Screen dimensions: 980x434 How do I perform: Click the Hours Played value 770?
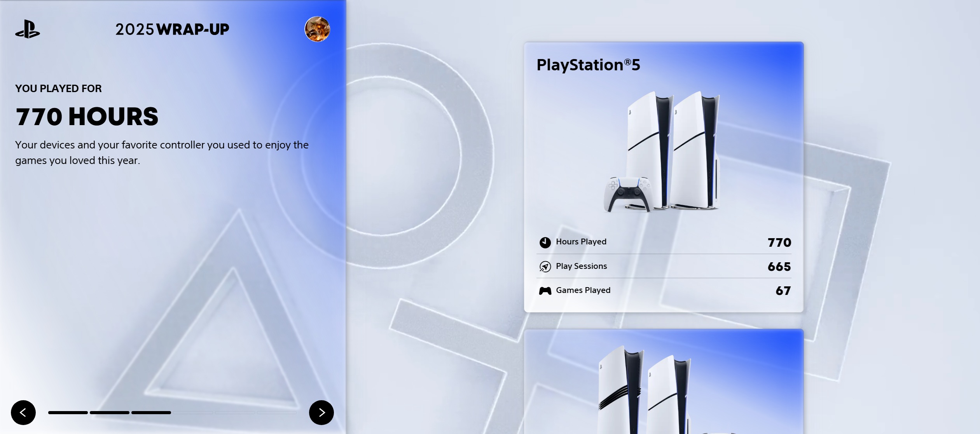click(779, 242)
